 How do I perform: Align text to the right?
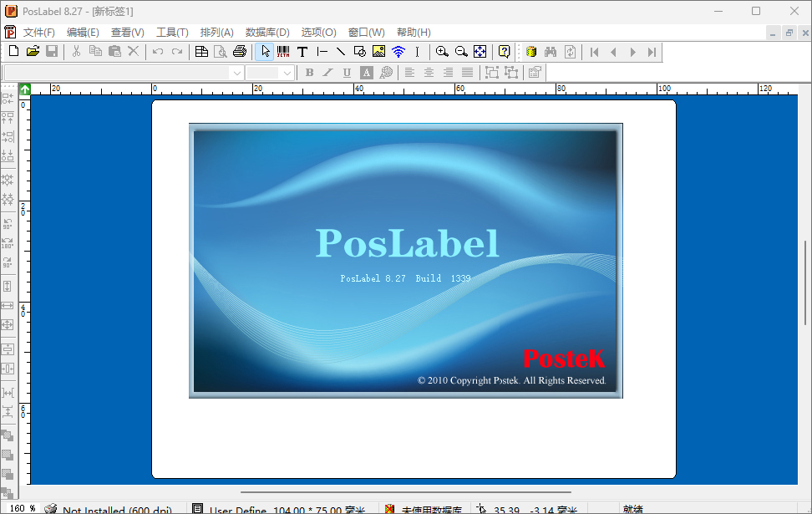448,73
